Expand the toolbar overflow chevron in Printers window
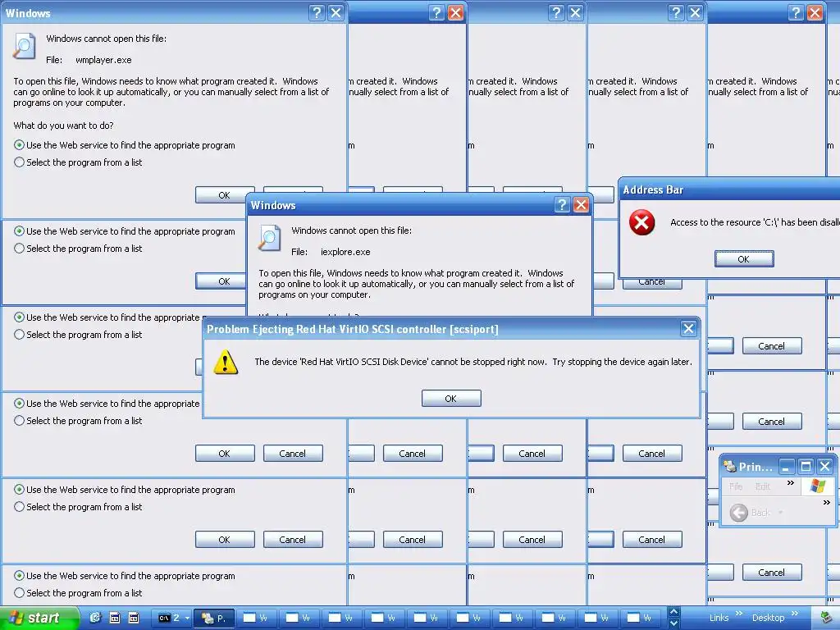 coord(827,503)
